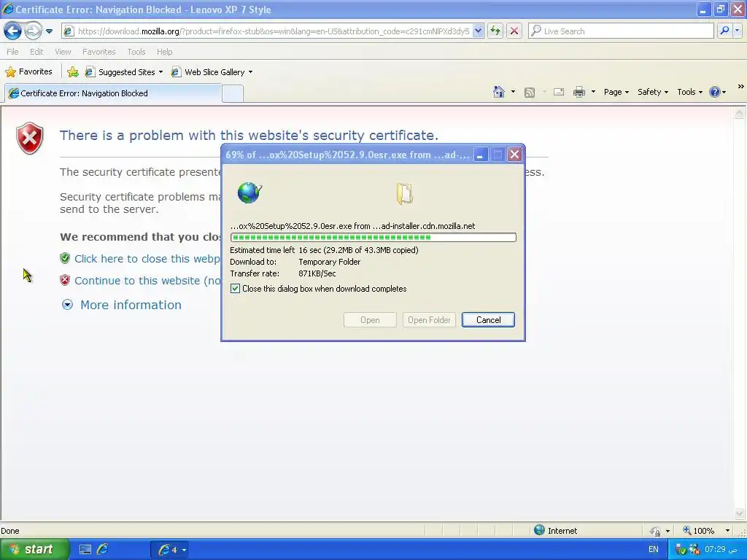Open the Help menu
747x560 pixels.
click(164, 52)
